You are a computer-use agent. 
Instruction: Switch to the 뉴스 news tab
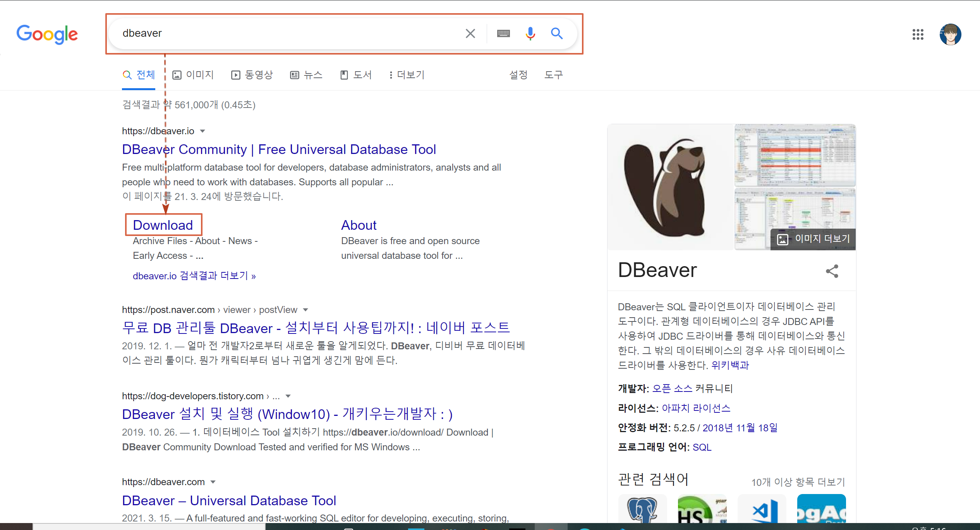tap(306, 75)
